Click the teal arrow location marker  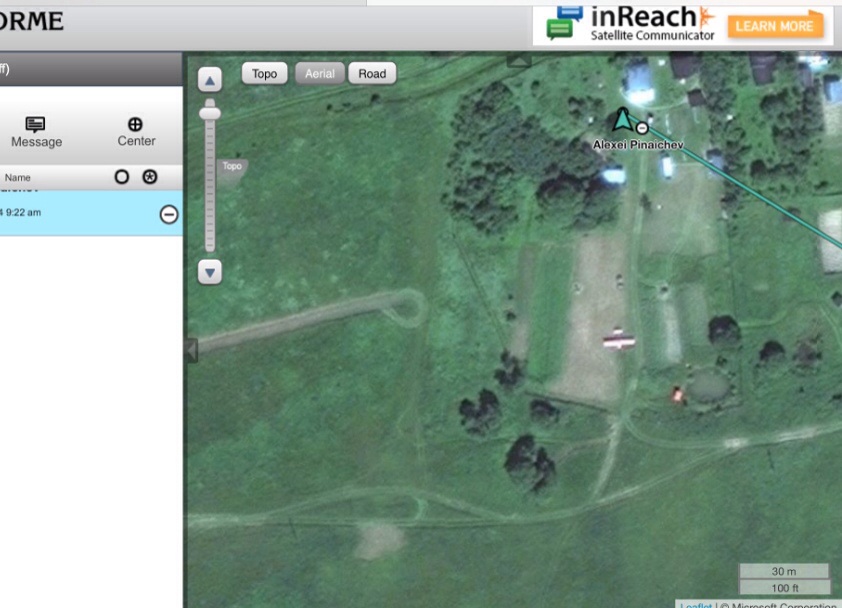click(x=623, y=121)
